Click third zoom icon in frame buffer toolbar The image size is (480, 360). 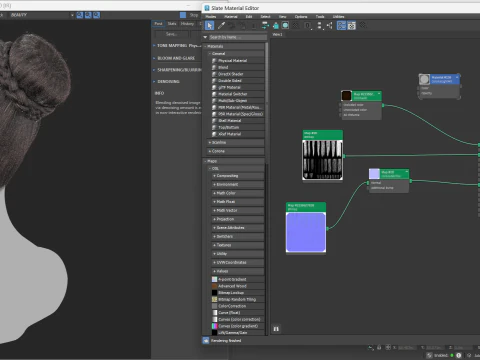pyautogui.click(x=96, y=15)
